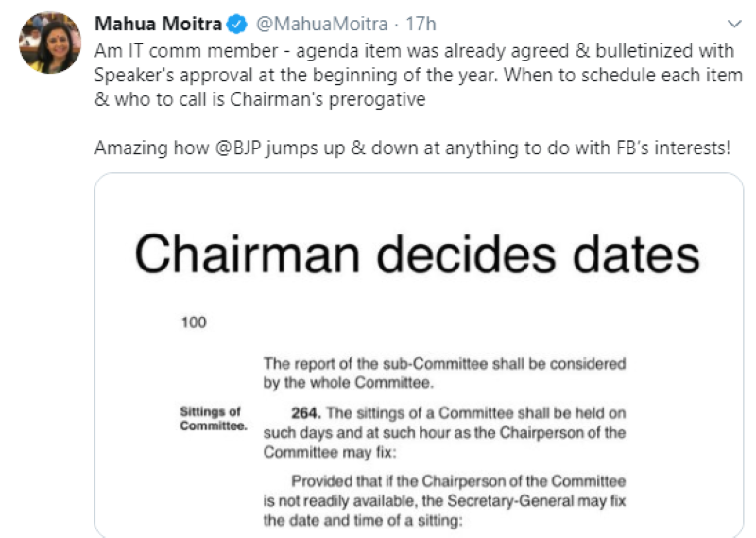Screen dimensions: 756x538
Task: Open the Mahua Moitra display name link
Action: pos(160,23)
